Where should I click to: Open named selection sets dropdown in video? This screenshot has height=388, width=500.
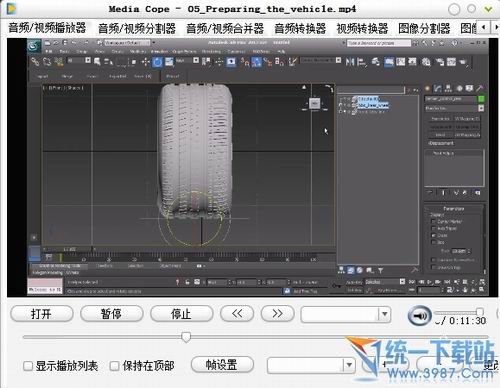(338, 60)
